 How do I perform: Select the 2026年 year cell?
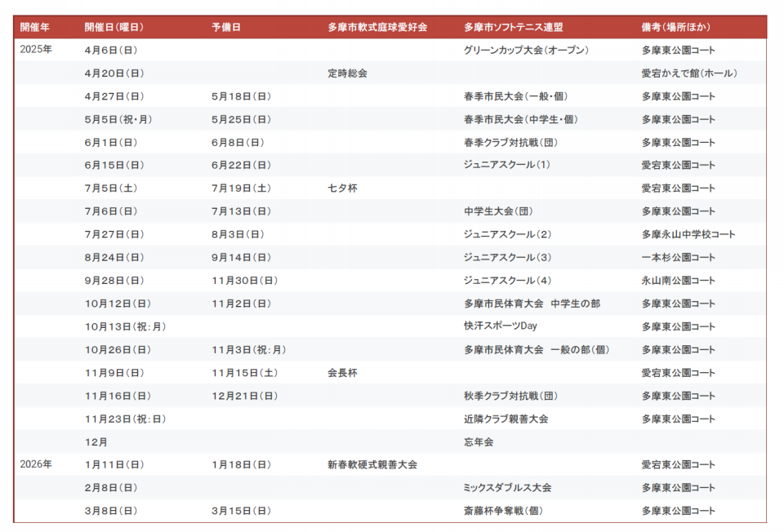click(x=36, y=464)
